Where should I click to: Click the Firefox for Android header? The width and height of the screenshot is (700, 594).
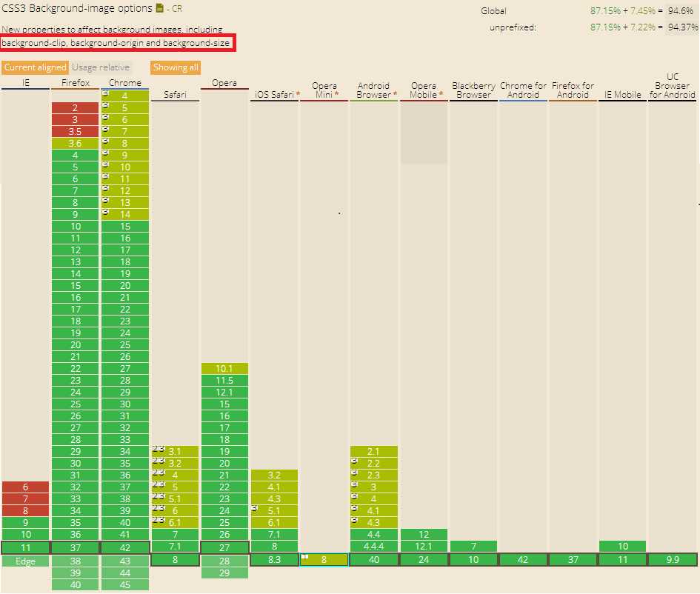point(573,90)
